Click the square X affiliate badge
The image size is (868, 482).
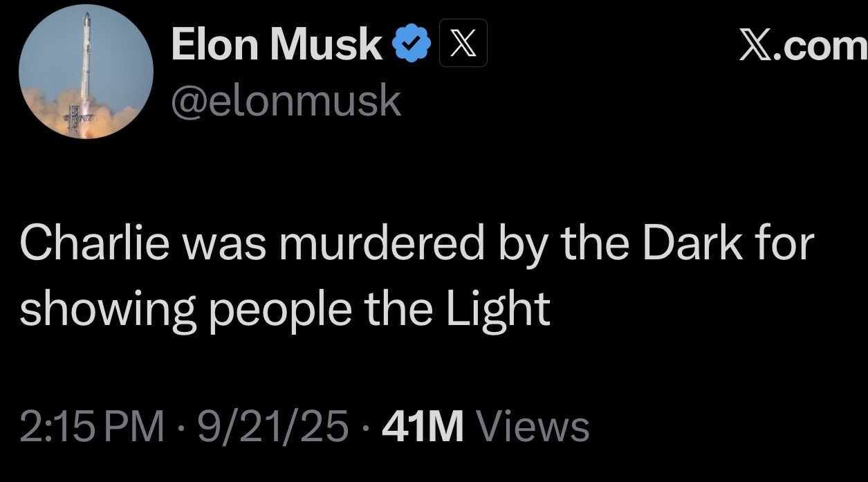pos(463,43)
